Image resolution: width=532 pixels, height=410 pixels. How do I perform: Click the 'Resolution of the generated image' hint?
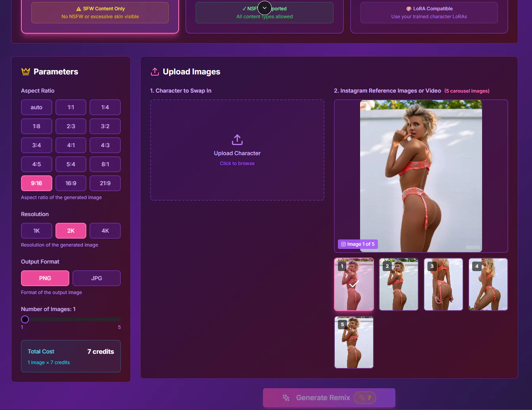pos(59,245)
